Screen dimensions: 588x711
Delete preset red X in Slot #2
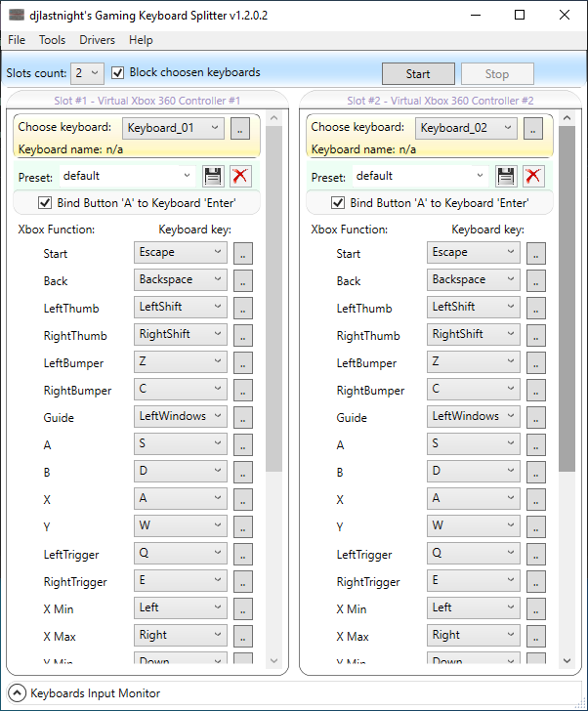click(533, 176)
